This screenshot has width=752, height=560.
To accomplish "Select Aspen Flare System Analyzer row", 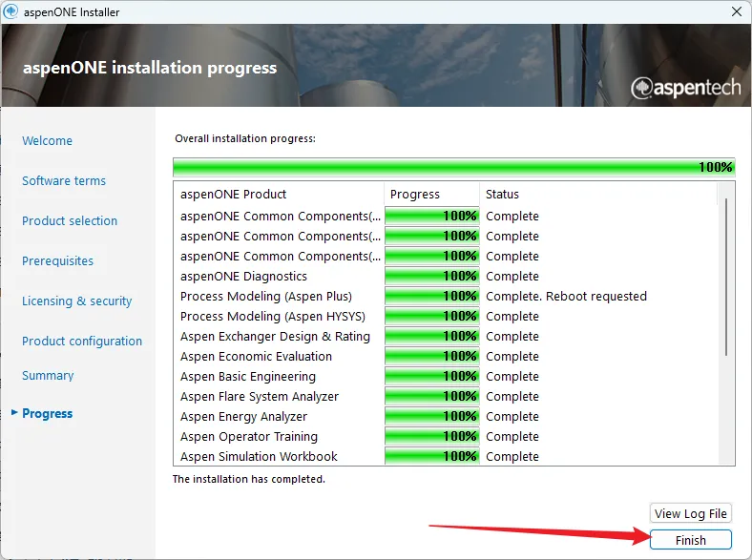I will [x=446, y=397].
